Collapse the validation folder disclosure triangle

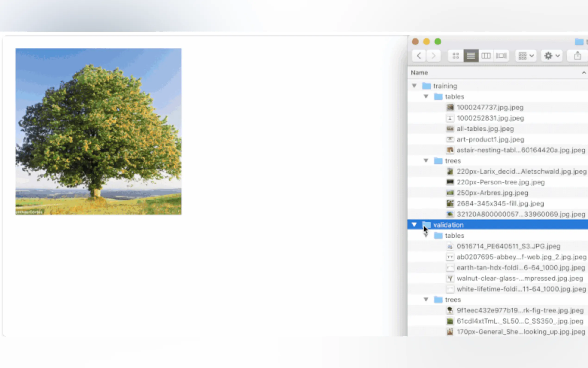click(414, 225)
